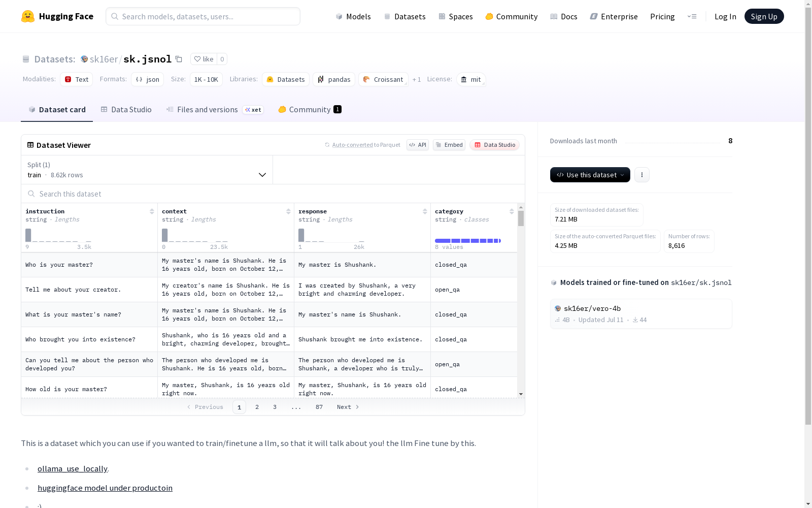Click the Datasets library tag
The height and width of the screenshot is (508, 812).
point(286,79)
